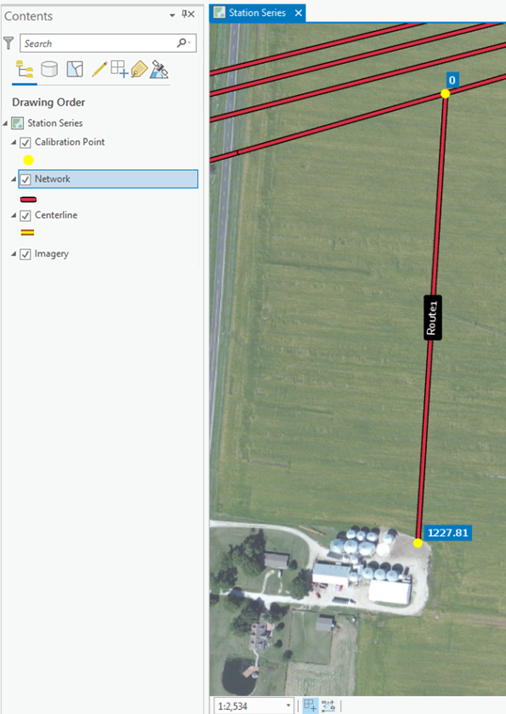This screenshot has width=506, height=714.
Task: Select List By Drawing Order icon
Action: tap(24, 70)
